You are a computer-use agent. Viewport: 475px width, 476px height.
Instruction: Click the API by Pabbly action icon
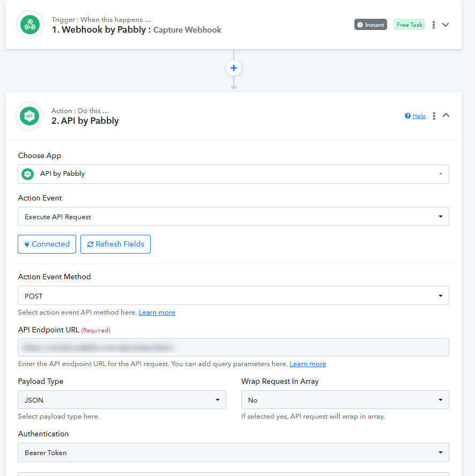click(29, 116)
